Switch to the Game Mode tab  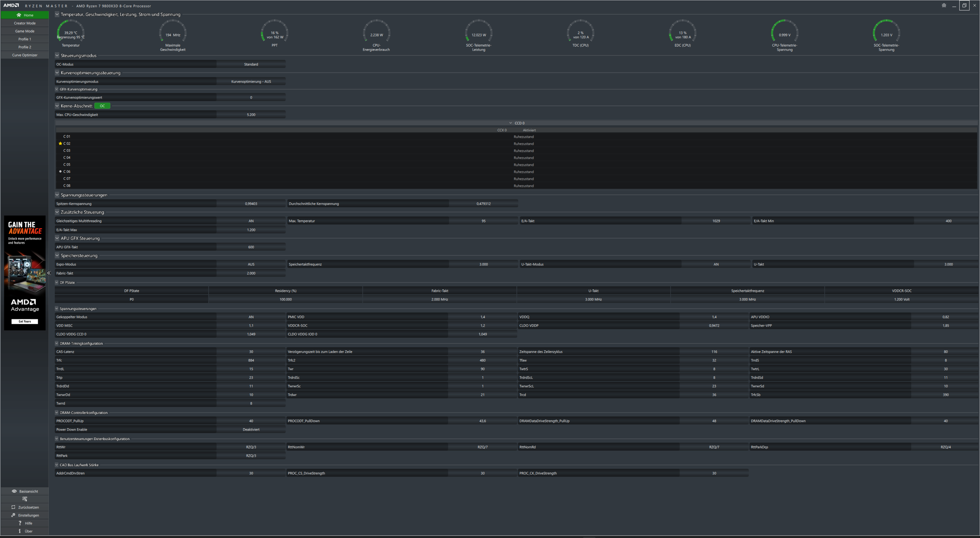point(25,31)
